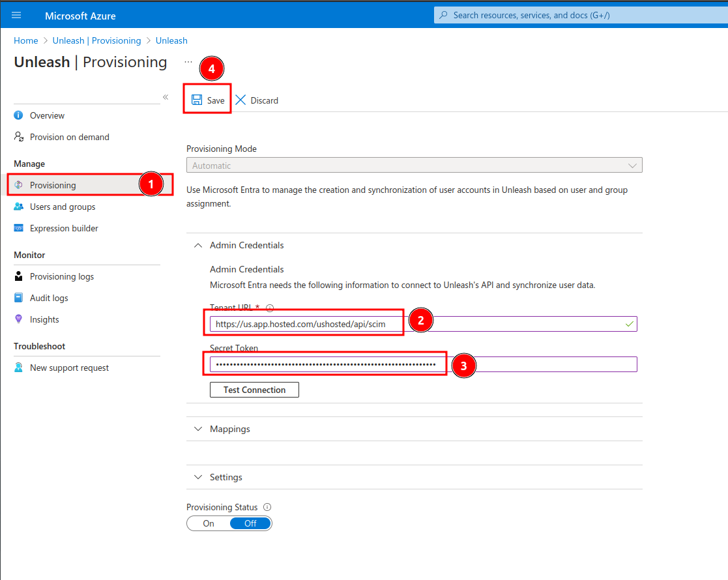Open the ellipsis menu next to Provisioning title
The width and height of the screenshot is (728, 580).
click(x=188, y=60)
